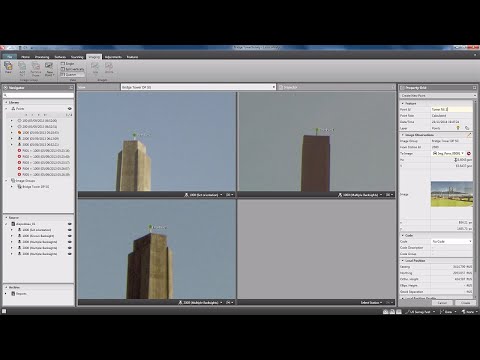Open the distance units selector in status bar

(x=420, y=312)
